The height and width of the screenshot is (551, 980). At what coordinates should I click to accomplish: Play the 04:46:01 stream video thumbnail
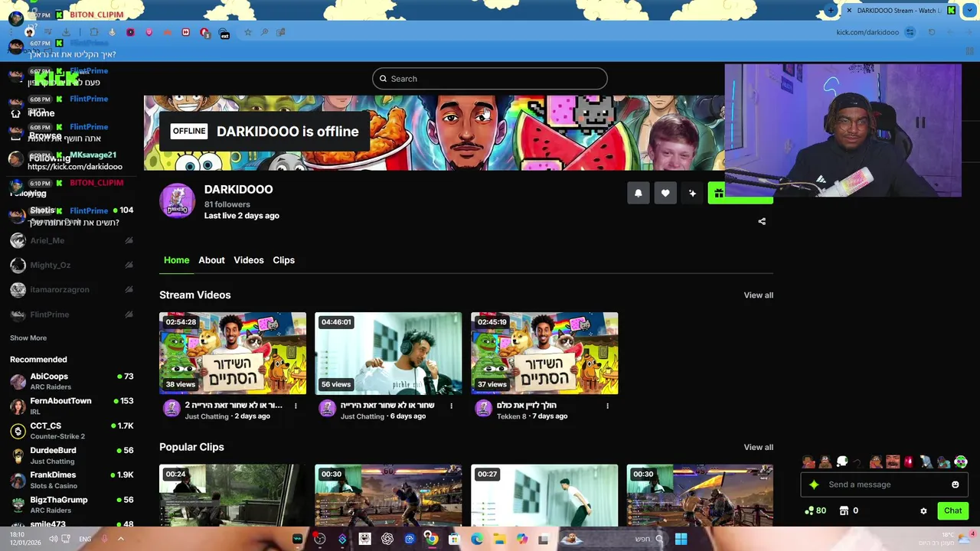pos(388,353)
